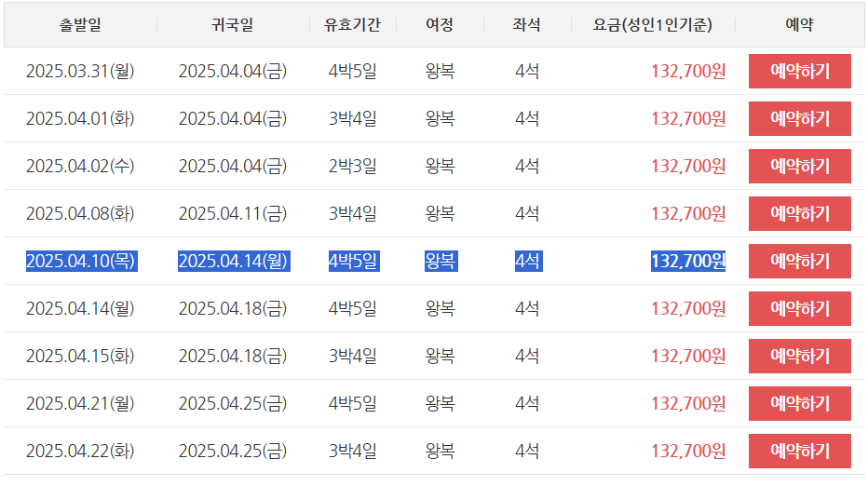Click highlighted 왕복 in the 04.10 row

(x=441, y=261)
